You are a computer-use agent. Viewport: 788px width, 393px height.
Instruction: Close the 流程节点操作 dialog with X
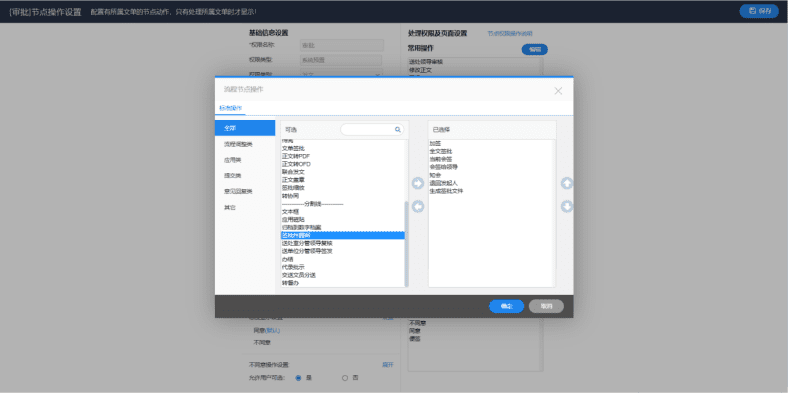point(558,91)
